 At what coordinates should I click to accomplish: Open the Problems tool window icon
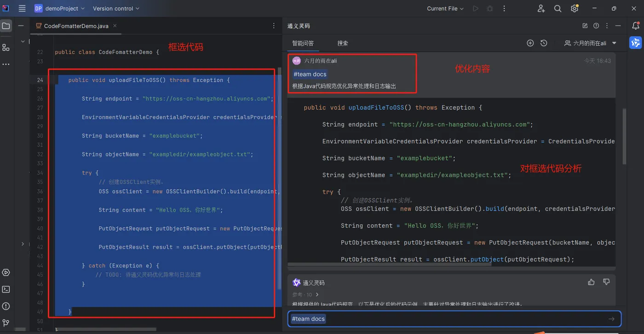click(6, 306)
